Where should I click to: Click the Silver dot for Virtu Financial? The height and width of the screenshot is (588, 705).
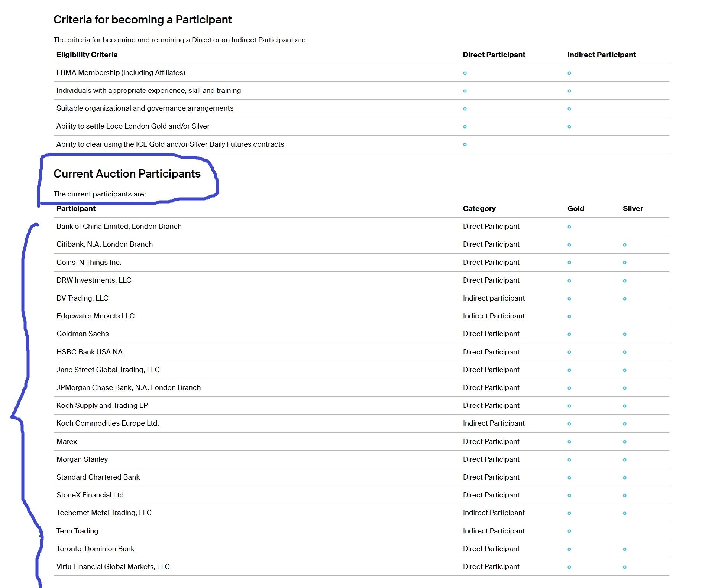(x=624, y=567)
